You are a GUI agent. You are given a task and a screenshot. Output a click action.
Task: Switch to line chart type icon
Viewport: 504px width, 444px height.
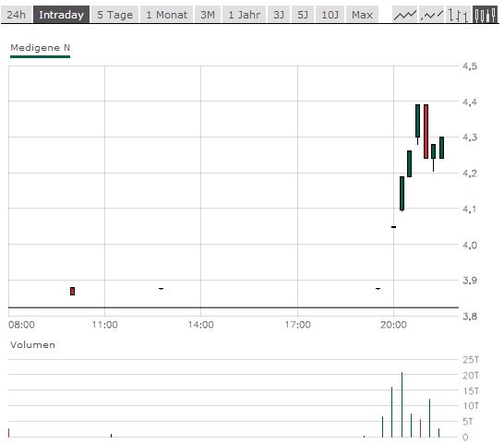404,15
